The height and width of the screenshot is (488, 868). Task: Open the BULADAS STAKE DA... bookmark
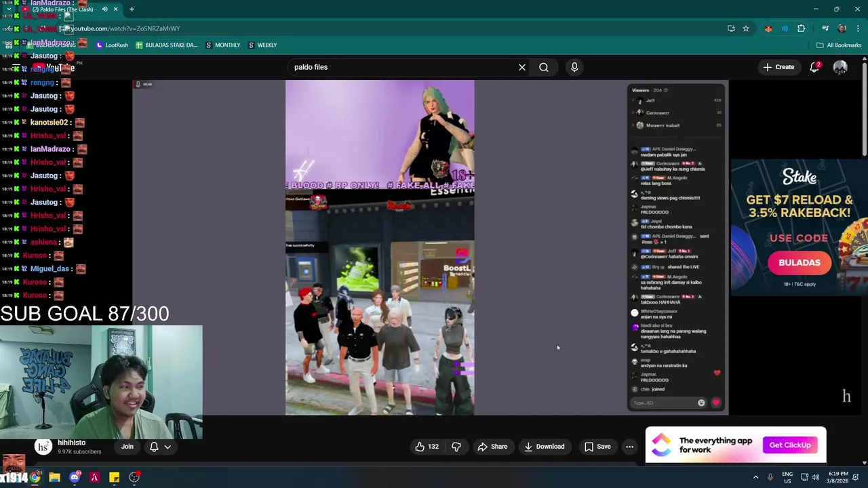tap(167, 45)
